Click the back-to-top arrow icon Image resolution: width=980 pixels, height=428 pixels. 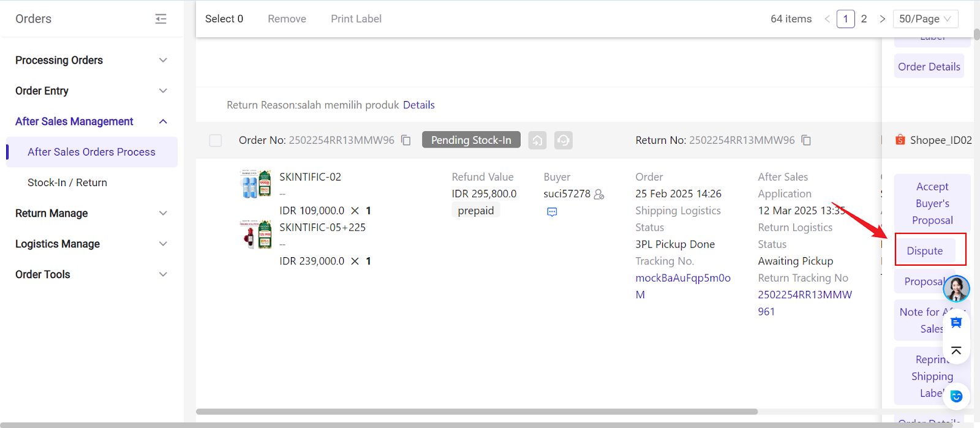pos(956,351)
